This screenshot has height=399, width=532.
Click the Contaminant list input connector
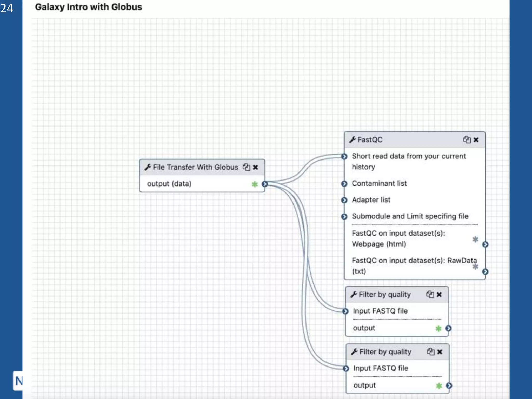tap(344, 184)
